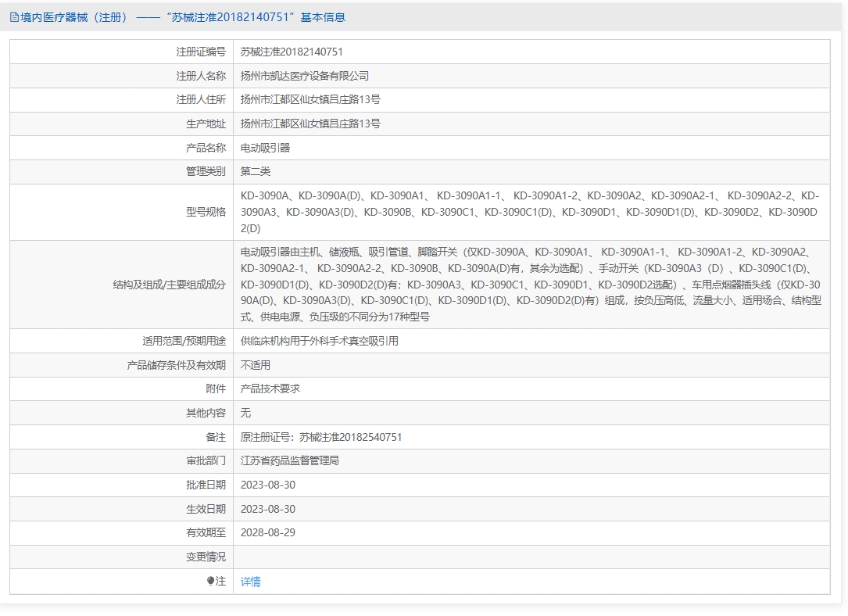The width and height of the screenshot is (848, 616).
Task: Select registrant name 扬州市凯达医疗设备有限公司
Action: click(x=305, y=76)
